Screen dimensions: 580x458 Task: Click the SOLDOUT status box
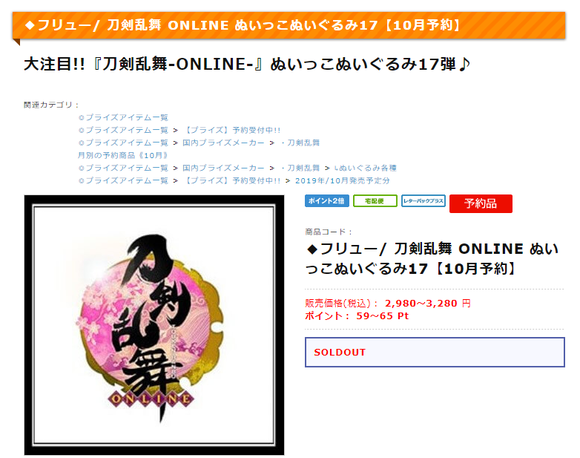(x=435, y=352)
